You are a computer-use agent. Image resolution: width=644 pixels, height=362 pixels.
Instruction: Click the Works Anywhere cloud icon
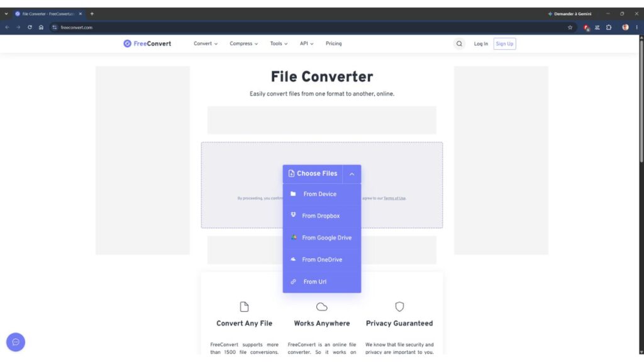pyautogui.click(x=322, y=307)
